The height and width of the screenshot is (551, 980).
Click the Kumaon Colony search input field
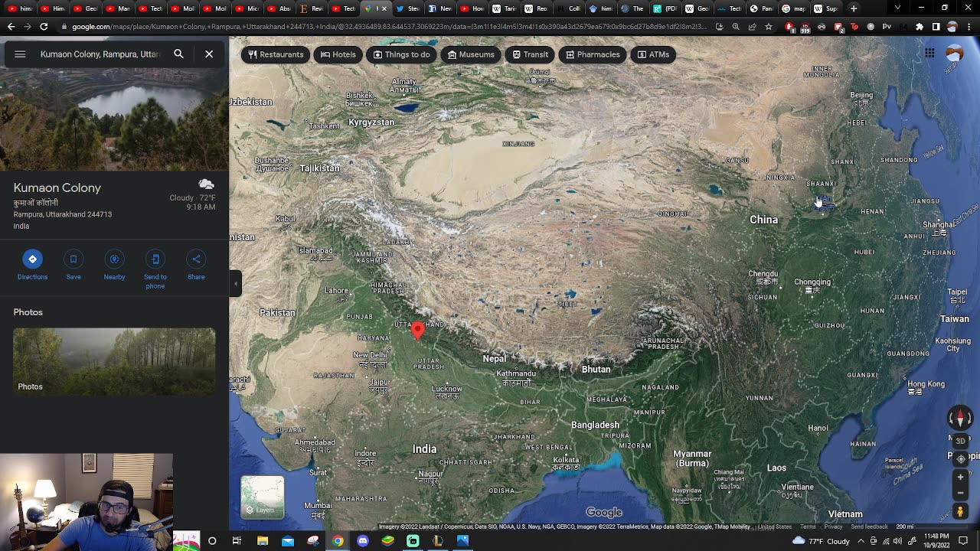pyautogui.click(x=100, y=54)
